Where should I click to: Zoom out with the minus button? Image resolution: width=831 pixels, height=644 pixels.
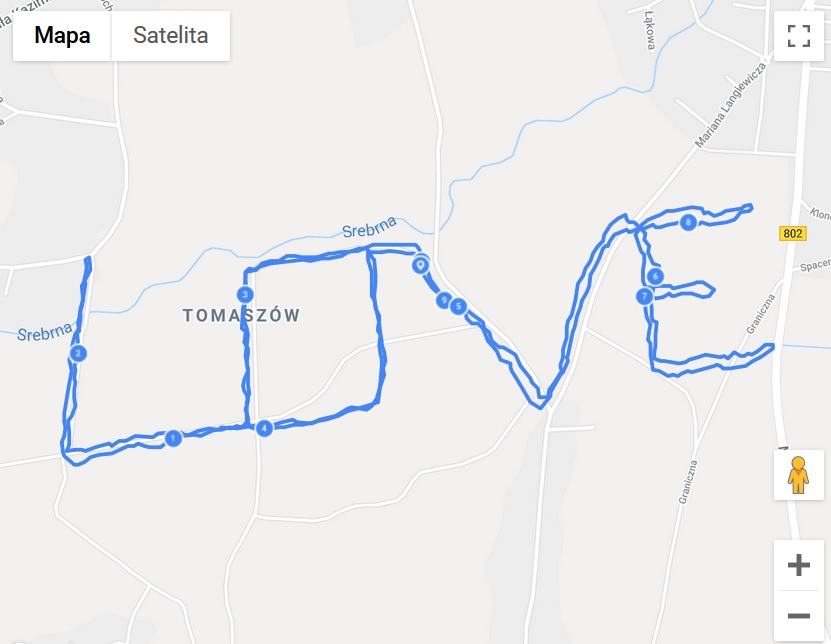tap(799, 616)
